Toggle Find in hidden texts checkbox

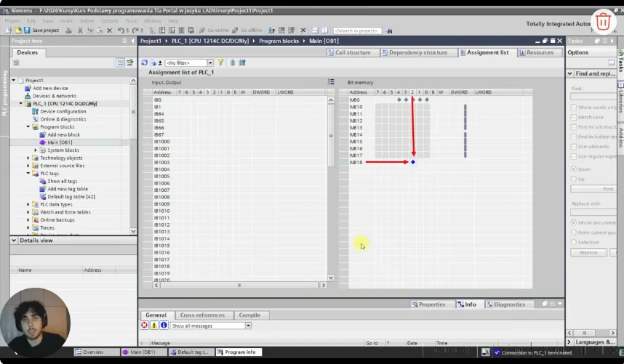[x=574, y=137]
